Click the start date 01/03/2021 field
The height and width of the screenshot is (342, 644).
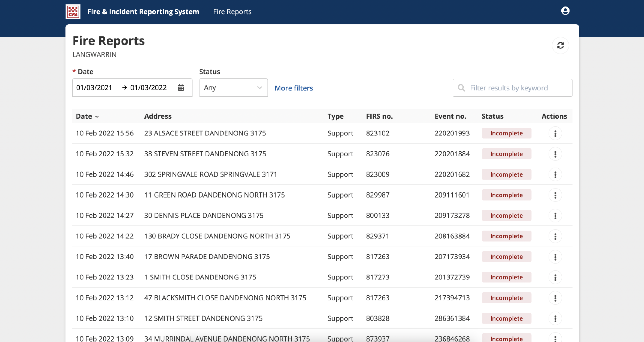94,88
